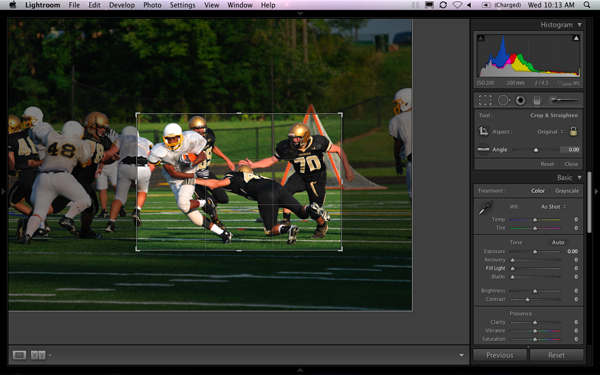
Task: Select the Adjustment Brush tool
Action: (x=563, y=100)
